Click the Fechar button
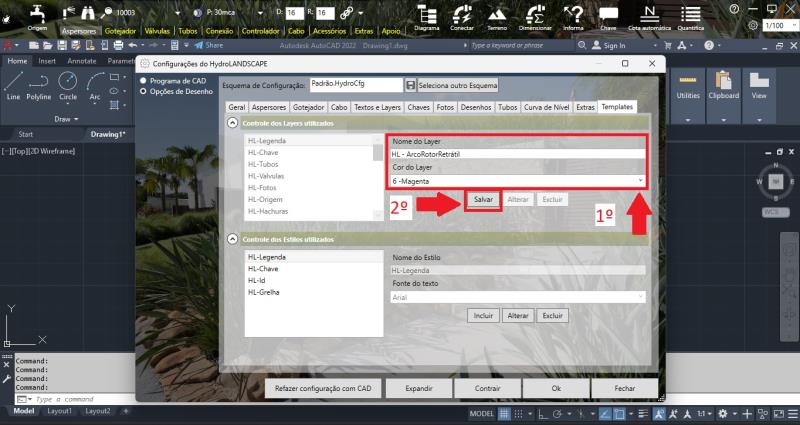Viewport: 800px width, 425px height. [x=624, y=388]
